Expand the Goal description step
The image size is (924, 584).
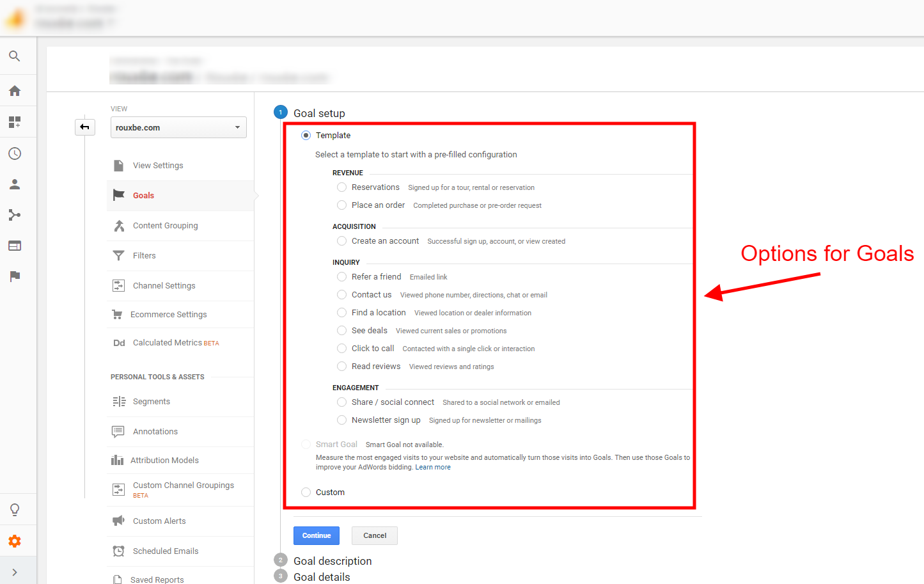tap(332, 560)
